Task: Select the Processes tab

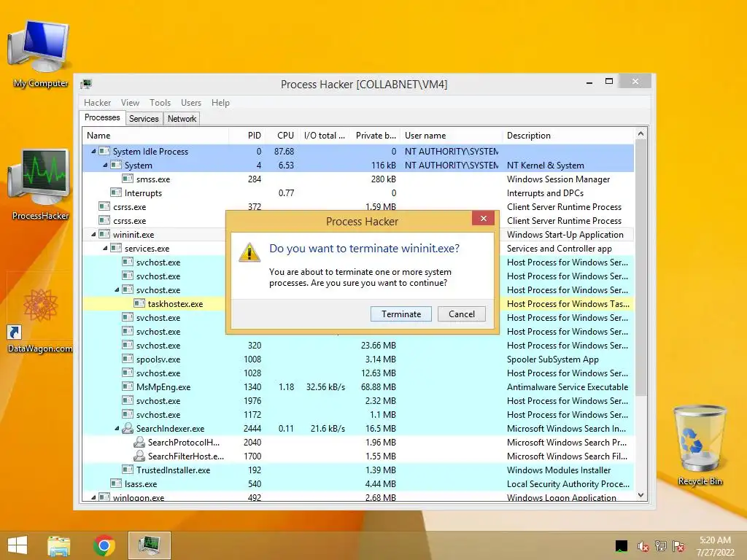Action: coord(102,117)
